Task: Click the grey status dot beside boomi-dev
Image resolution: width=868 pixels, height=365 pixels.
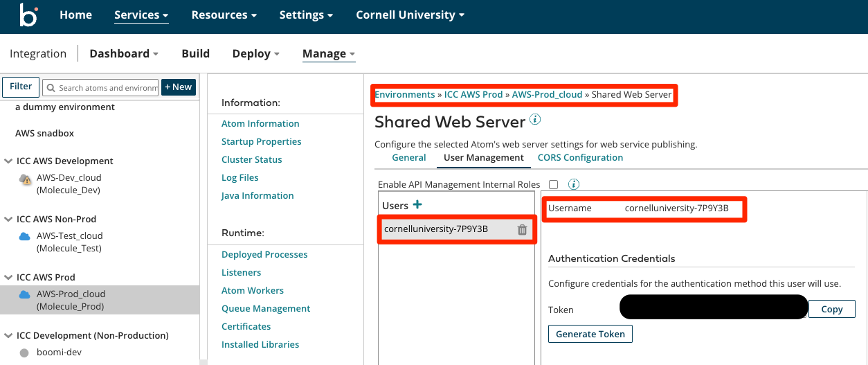Action: coord(24,353)
